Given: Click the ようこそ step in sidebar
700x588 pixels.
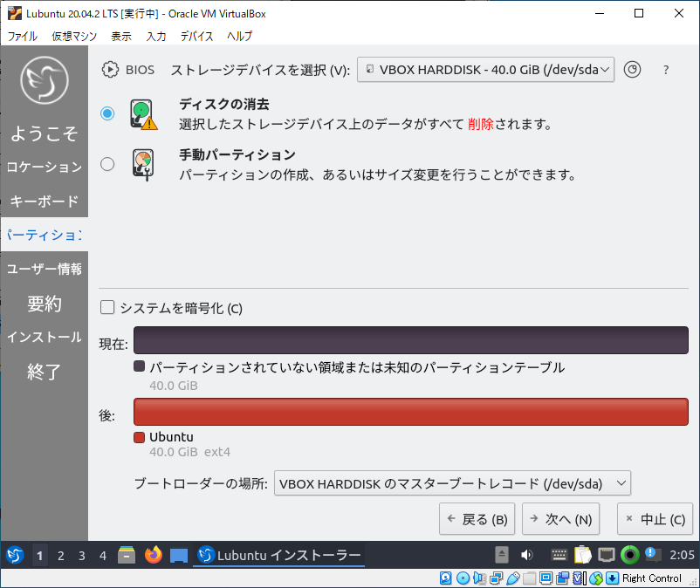Looking at the screenshot, I should click(x=45, y=133).
